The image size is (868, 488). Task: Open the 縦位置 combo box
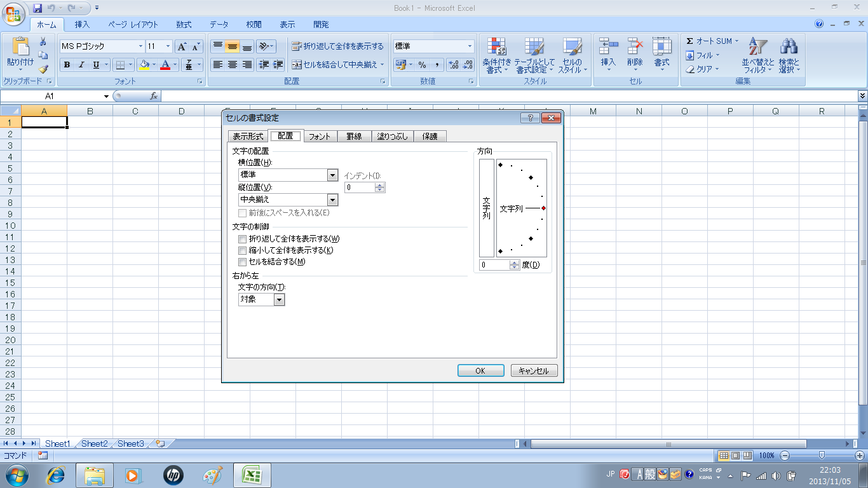[x=332, y=200]
